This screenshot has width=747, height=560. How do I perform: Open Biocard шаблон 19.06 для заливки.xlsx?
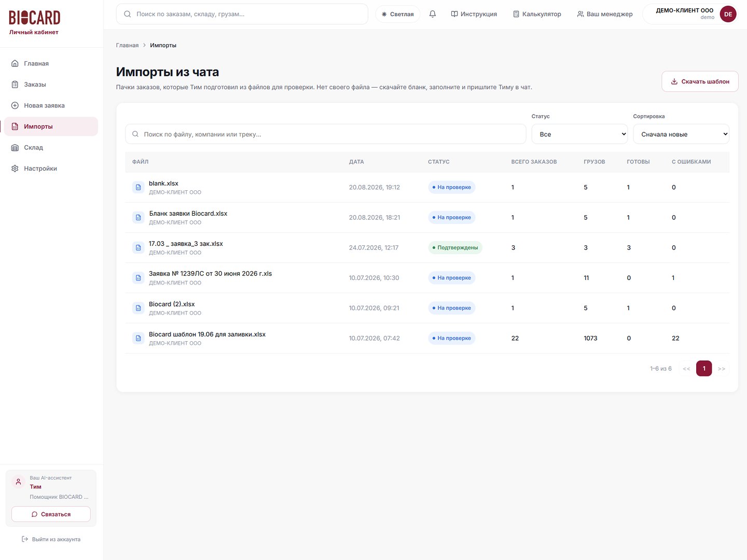pos(207,334)
